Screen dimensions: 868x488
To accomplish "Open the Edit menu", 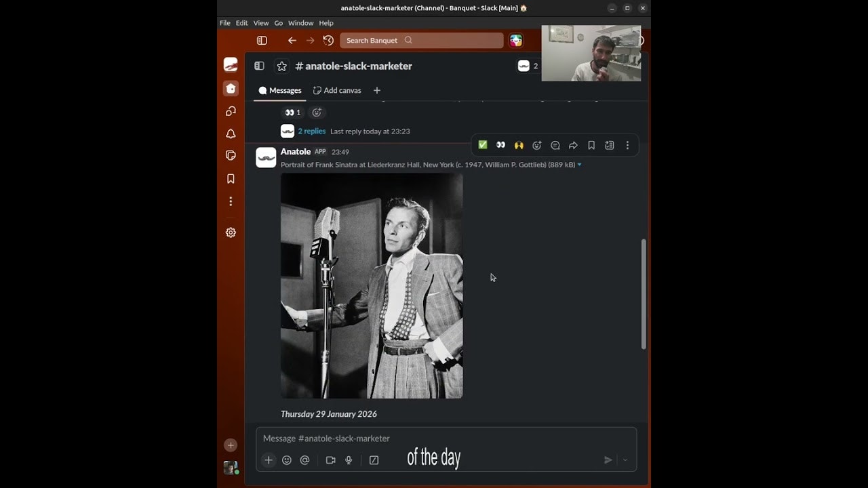I will [x=241, y=23].
